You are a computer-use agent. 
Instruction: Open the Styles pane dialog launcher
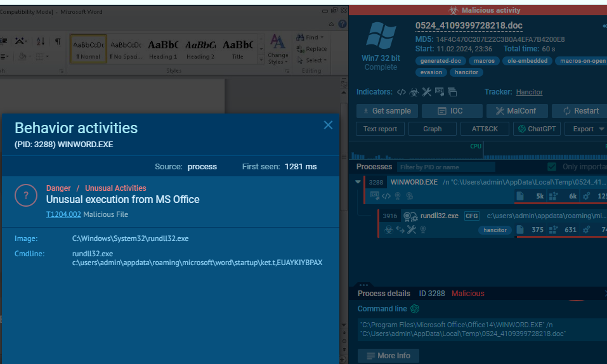coord(287,71)
